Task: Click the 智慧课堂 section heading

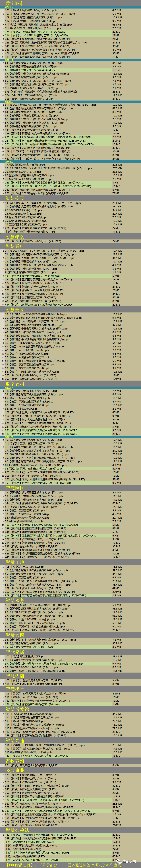Action: click(14, 237)
